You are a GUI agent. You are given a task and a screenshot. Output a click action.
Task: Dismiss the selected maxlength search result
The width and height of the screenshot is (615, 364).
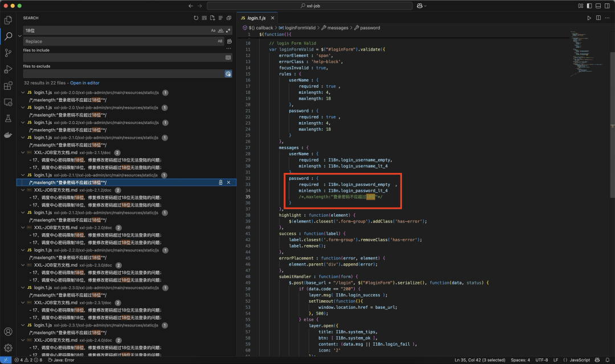tap(229, 183)
